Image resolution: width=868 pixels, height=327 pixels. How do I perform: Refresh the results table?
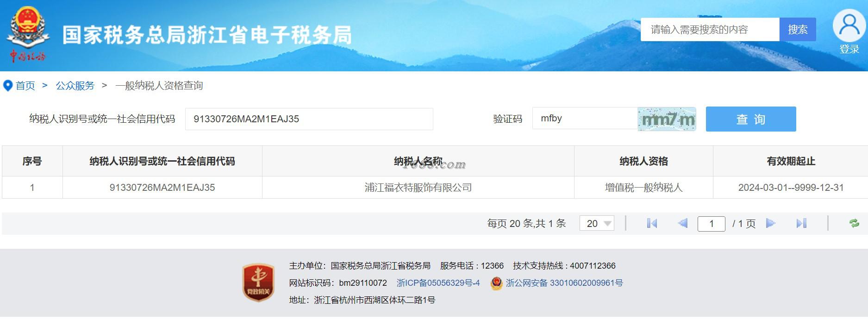(x=854, y=223)
